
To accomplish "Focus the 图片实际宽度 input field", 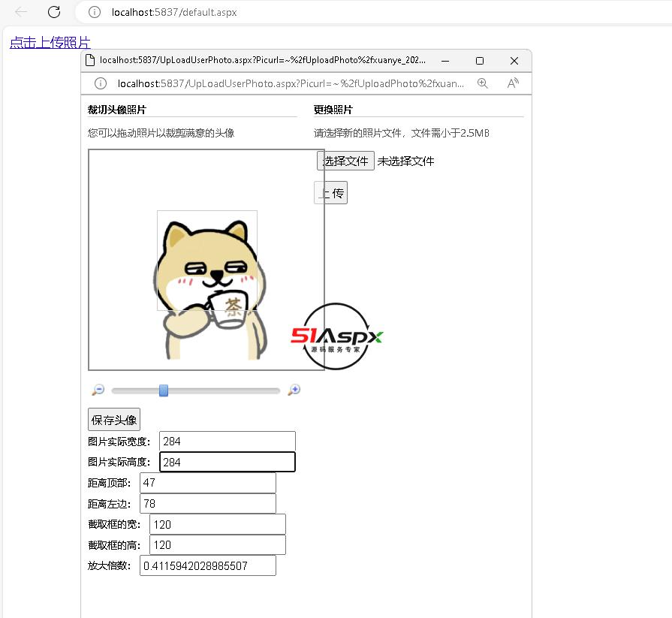I will [x=228, y=442].
